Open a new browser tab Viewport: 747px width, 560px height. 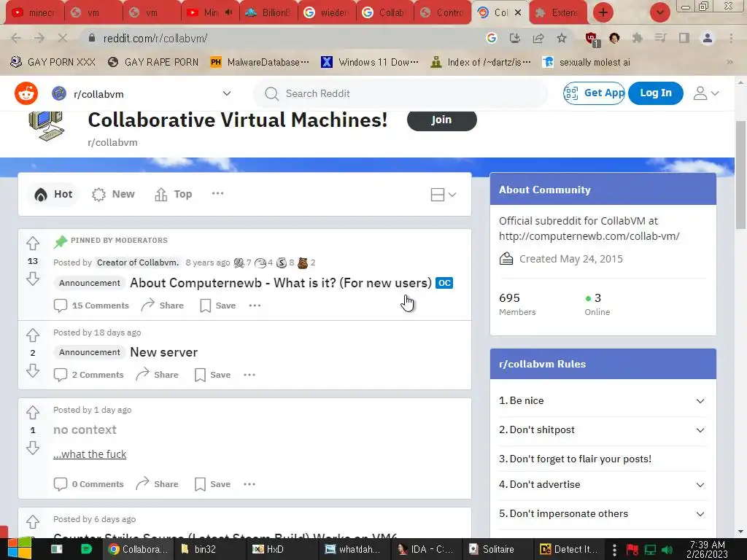(x=603, y=12)
